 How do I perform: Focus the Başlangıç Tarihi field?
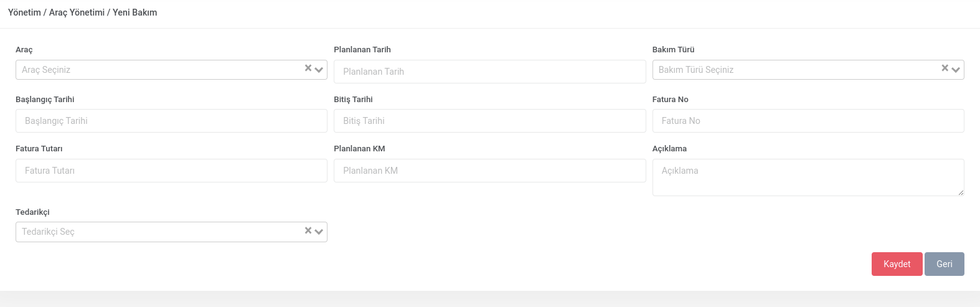(171, 121)
